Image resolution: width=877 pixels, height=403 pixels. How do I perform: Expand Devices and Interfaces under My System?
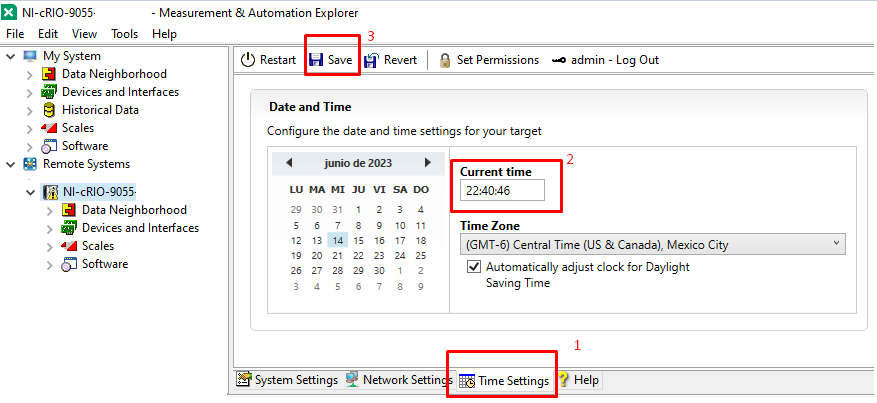click(28, 92)
